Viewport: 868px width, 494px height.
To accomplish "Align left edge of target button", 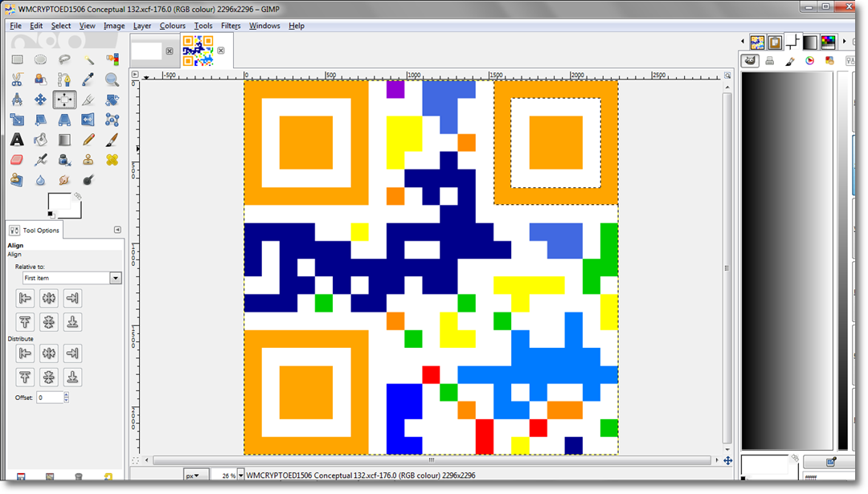I will click(x=25, y=299).
